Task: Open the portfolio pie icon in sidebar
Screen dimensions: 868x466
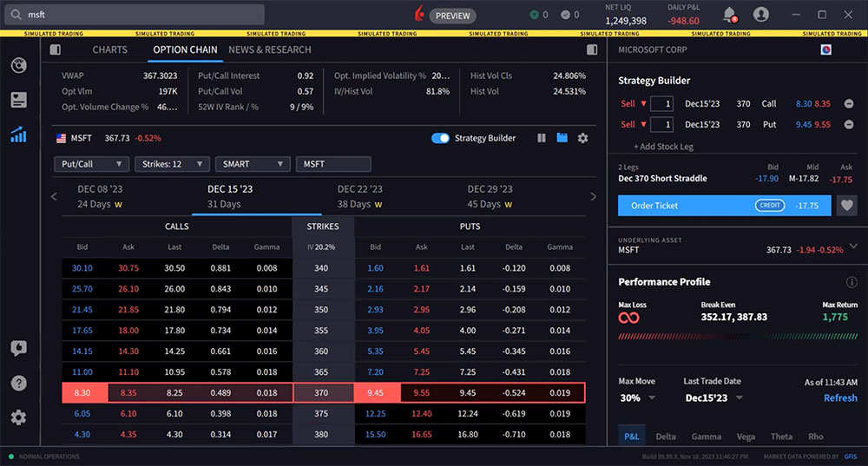Action: pos(19,65)
